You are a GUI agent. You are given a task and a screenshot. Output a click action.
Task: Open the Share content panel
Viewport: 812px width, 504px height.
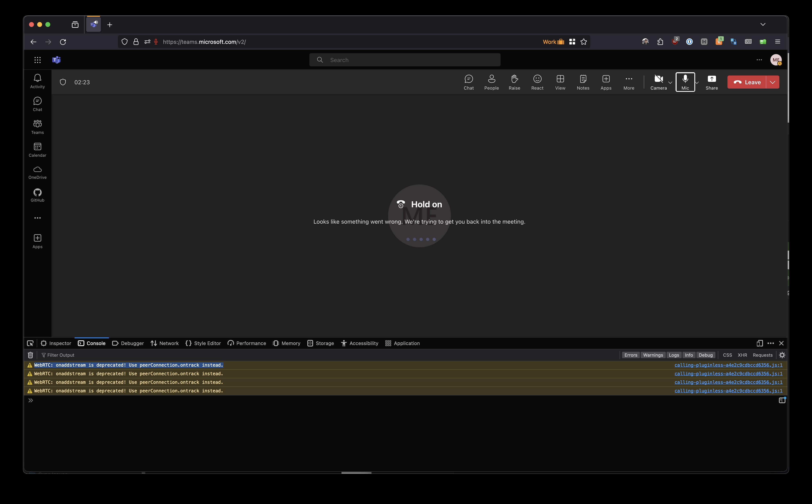click(712, 82)
